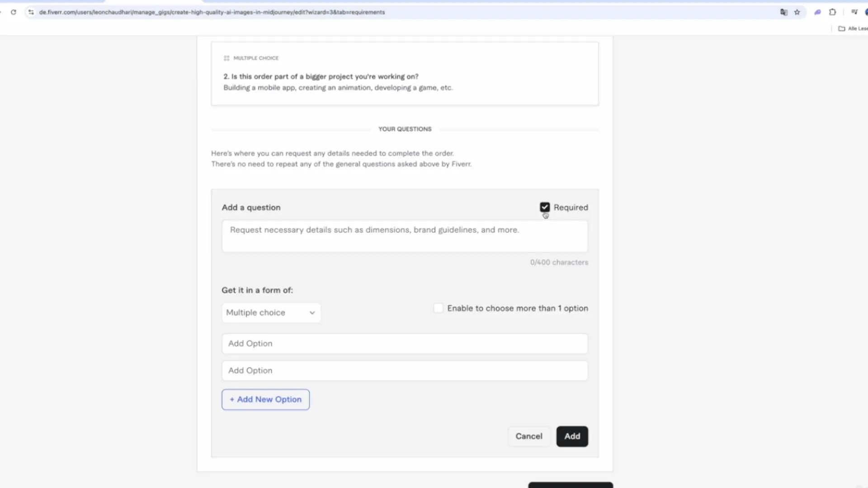This screenshot has width=868, height=488.
Task: Cancel adding the question
Action: click(x=528, y=436)
